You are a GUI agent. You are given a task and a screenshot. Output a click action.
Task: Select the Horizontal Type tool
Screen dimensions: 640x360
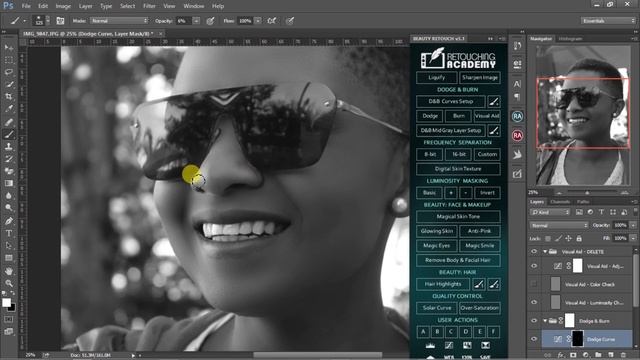[9, 233]
